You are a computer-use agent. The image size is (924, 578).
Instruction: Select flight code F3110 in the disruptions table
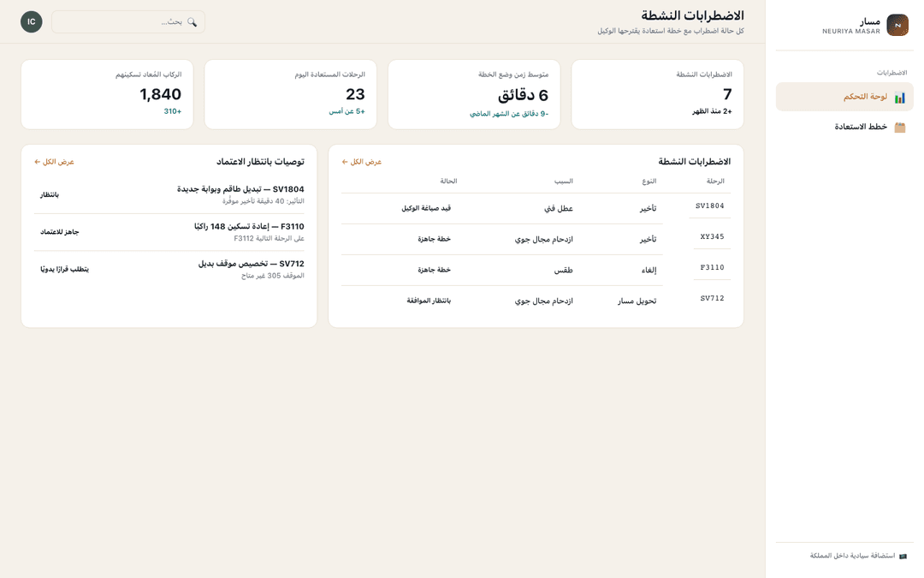click(x=712, y=267)
